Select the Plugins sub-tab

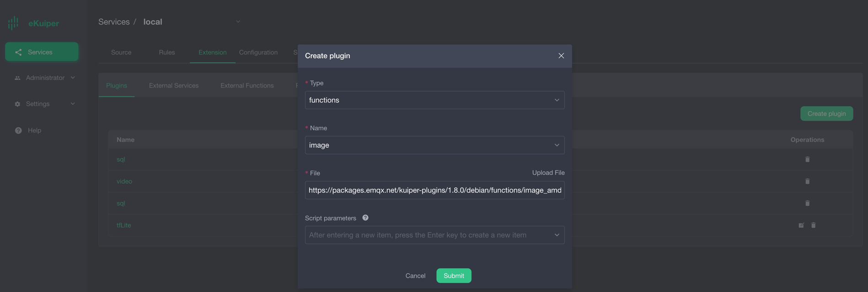(117, 86)
